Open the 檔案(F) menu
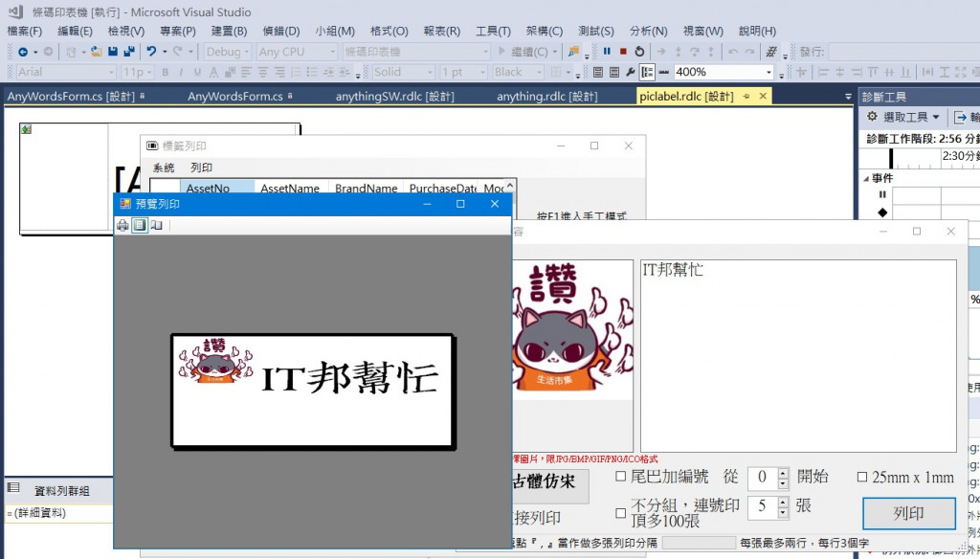The width and height of the screenshot is (980, 559). point(24,31)
